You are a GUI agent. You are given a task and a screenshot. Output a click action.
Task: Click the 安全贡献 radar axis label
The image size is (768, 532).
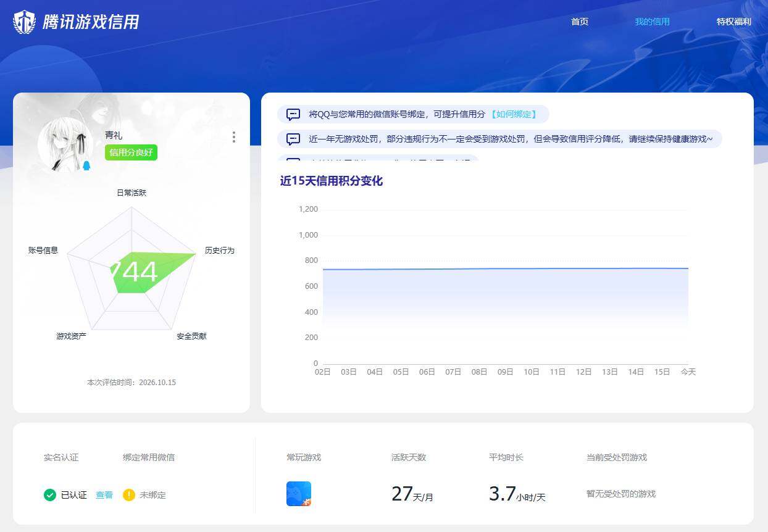(191, 336)
